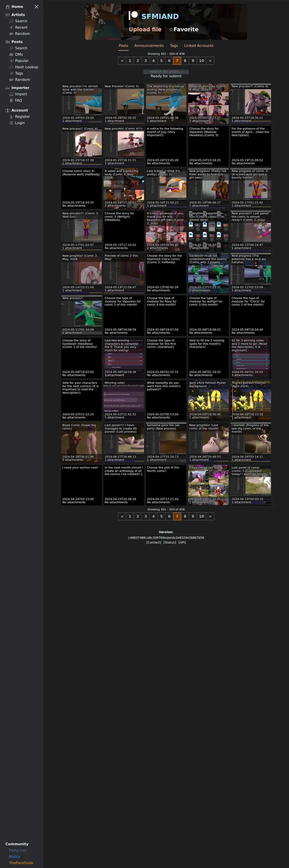The width and height of the screenshot is (289, 868).
Task: Open post Thanks patreon friends! (April 2024)
Action: click(251, 400)
